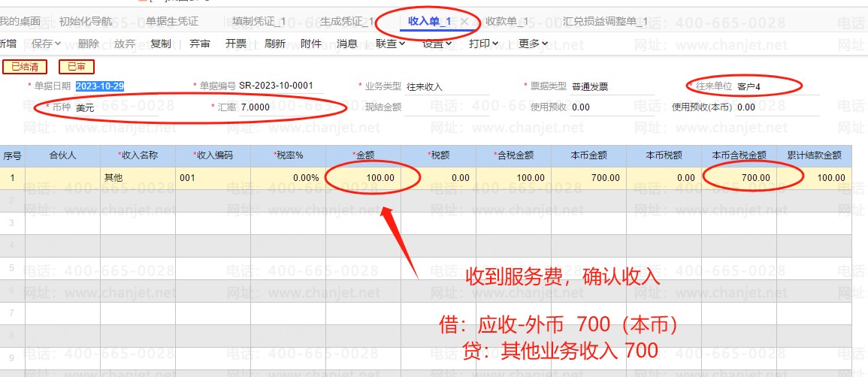Click the 0.00 cell in 本币税额 column
This screenshot has width=868, height=377.
pyautogui.click(x=664, y=178)
